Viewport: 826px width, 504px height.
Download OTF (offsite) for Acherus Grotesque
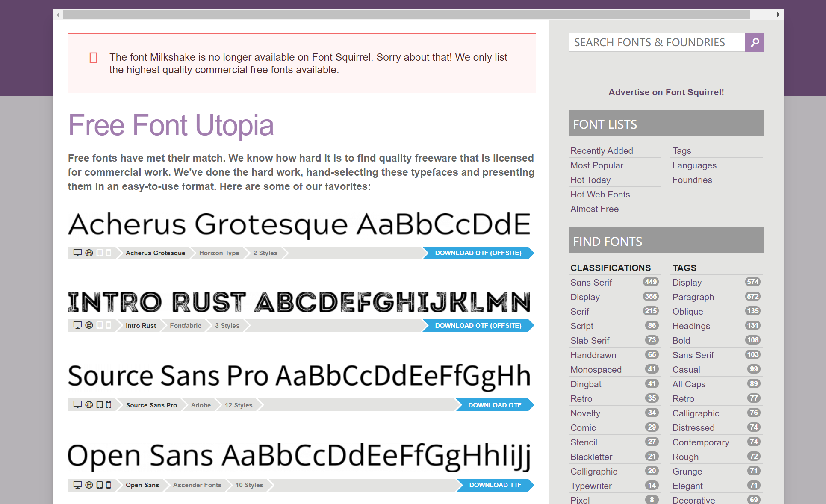478,253
